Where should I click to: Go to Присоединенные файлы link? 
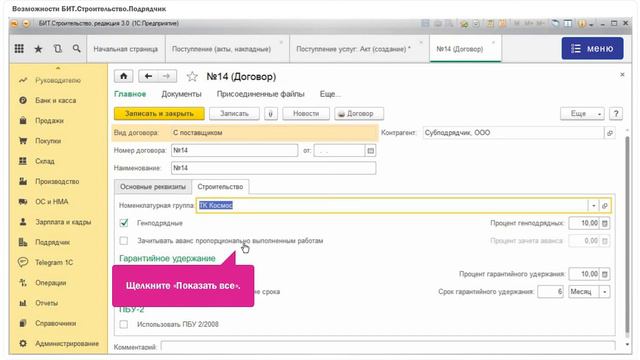[x=260, y=94]
